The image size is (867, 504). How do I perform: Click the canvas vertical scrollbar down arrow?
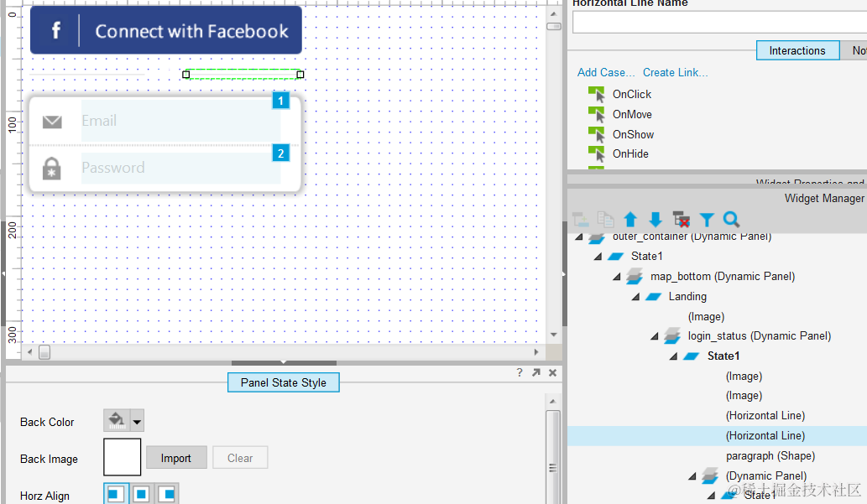pos(553,335)
